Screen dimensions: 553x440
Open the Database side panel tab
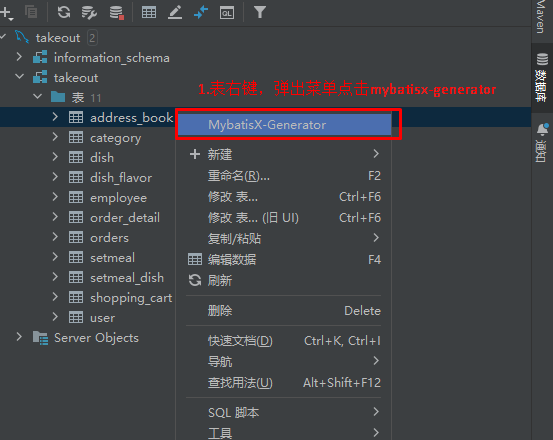[542, 78]
